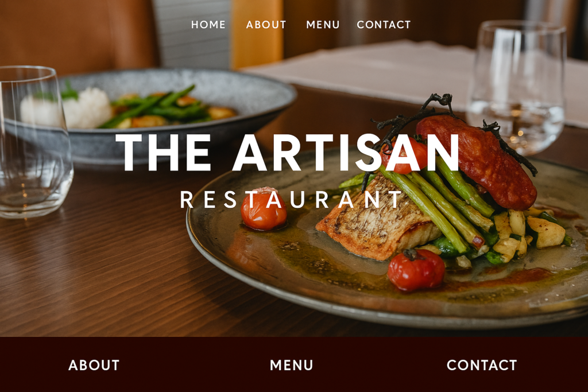The image size is (588, 392).
Task: Open ABOUT in the top navigation bar
Action: point(266,25)
